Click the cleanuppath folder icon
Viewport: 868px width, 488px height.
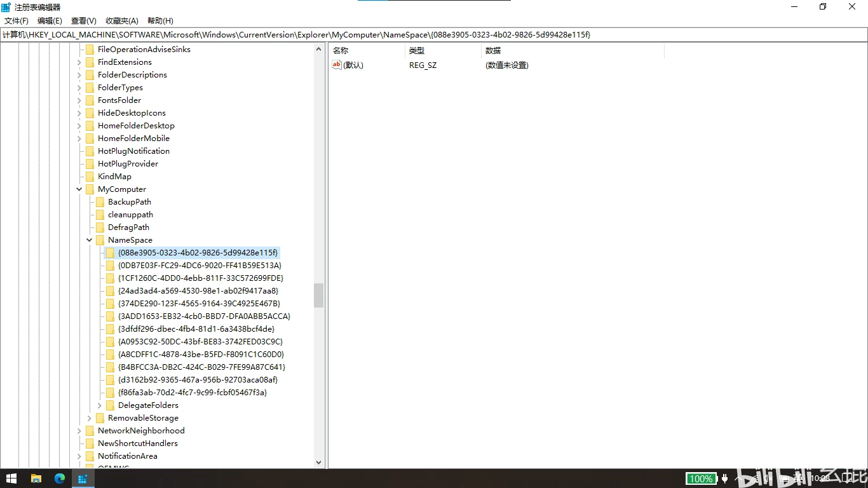click(x=100, y=215)
